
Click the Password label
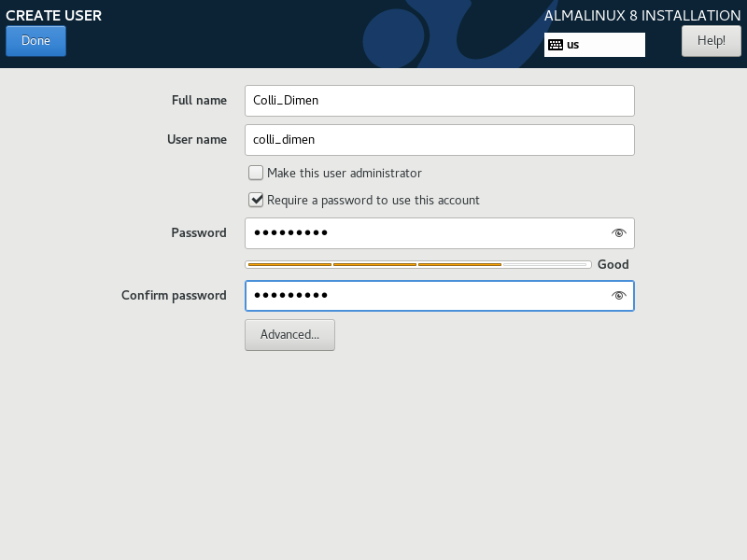199,232
